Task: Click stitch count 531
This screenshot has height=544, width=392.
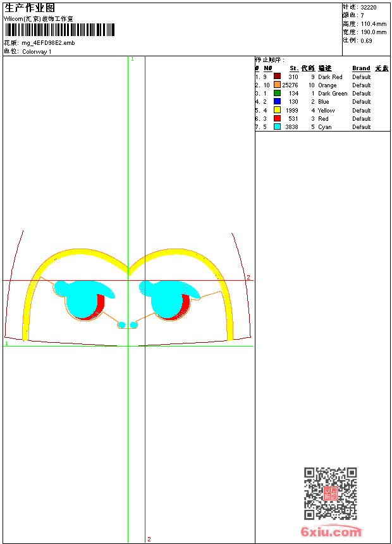Action: coord(293,119)
